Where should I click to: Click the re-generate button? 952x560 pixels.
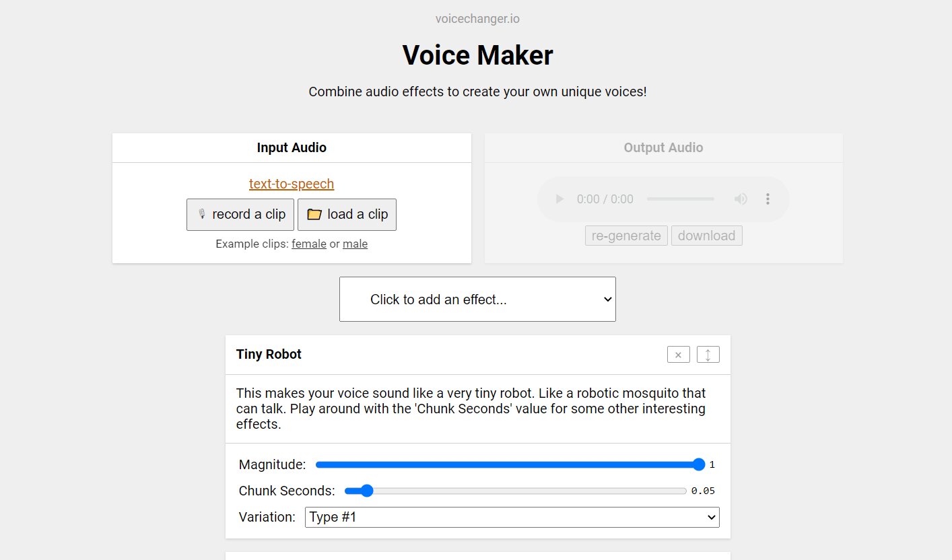(x=626, y=236)
